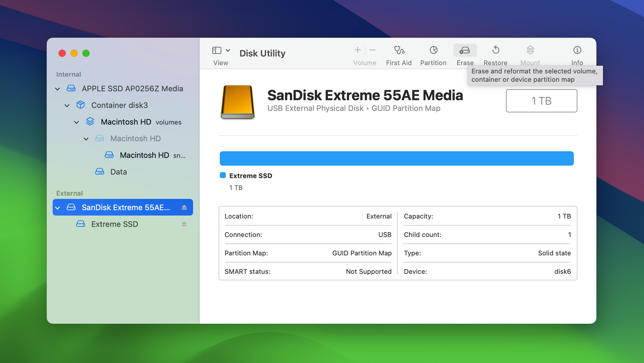Click the Disk Utility window title
The width and height of the screenshot is (644, 363).
(262, 53)
